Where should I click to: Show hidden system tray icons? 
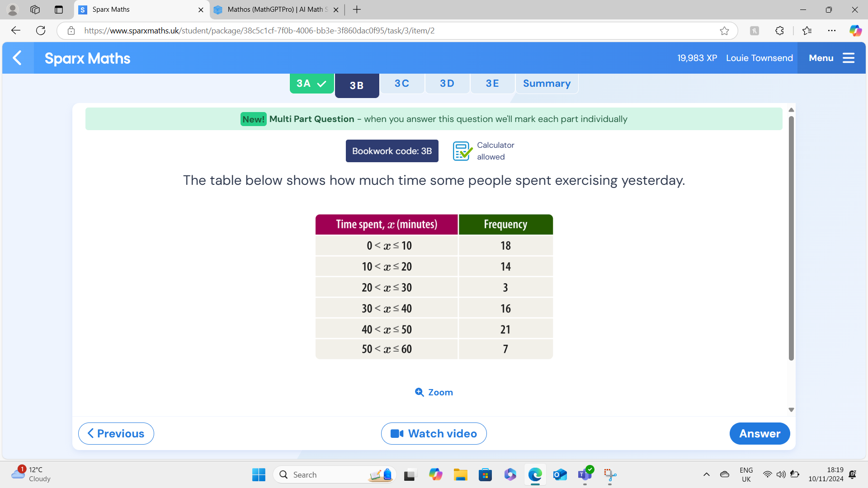pyautogui.click(x=706, y=474)
